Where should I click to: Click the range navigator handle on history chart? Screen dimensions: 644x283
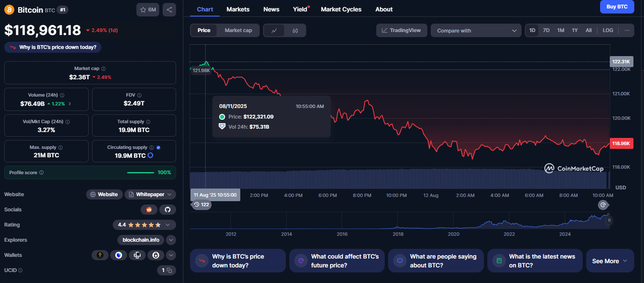point(609,220)
